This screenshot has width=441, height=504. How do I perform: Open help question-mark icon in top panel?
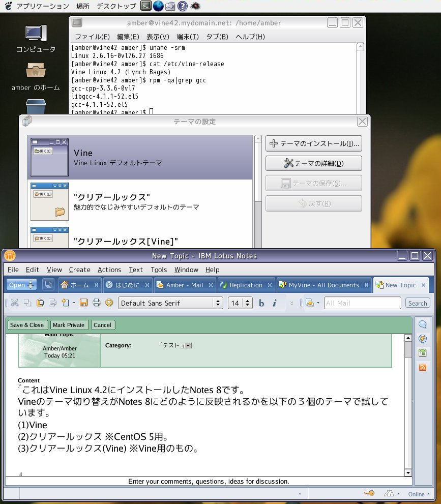183,6
